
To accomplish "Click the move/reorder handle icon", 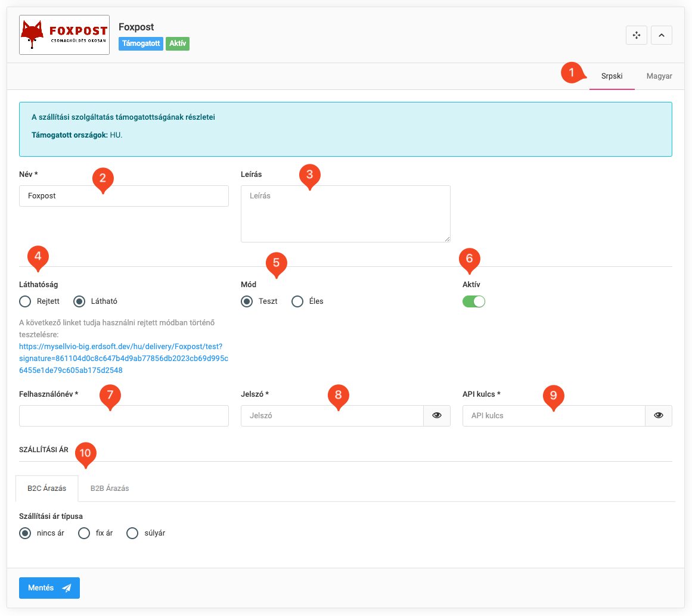I will [x=637, y=35].
